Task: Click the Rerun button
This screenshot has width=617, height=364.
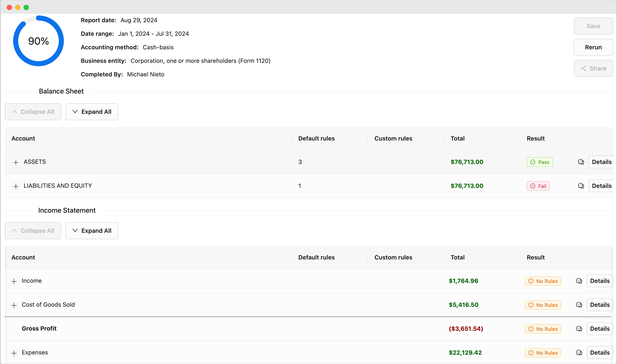Action: [593, 47]
